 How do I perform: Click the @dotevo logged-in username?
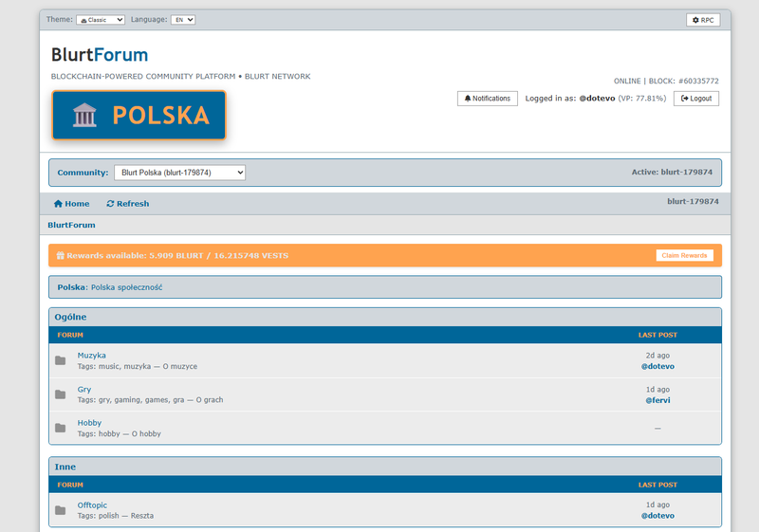pos(597,99)
